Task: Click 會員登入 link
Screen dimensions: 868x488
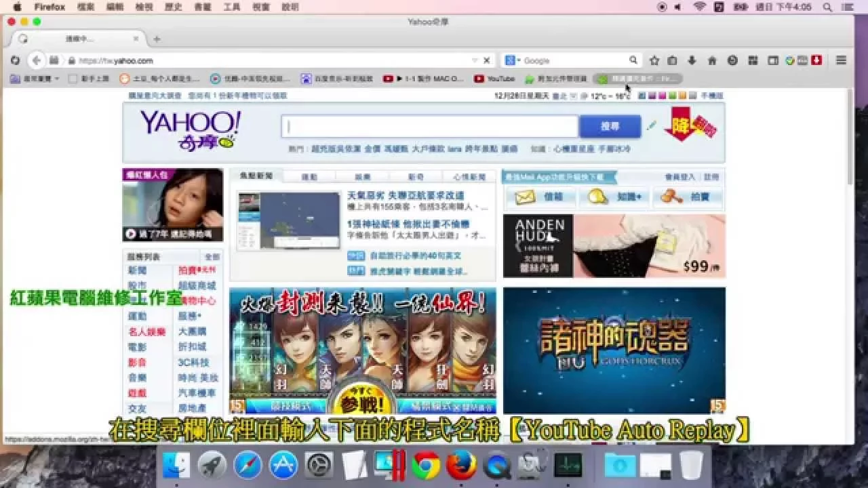Action: pos(680,177)
